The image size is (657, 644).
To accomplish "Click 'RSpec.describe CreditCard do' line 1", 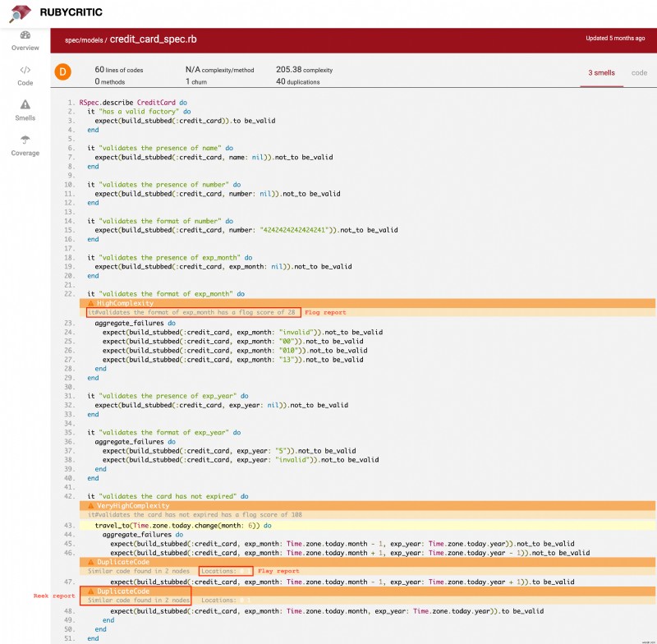I will (x=133, y=102).
